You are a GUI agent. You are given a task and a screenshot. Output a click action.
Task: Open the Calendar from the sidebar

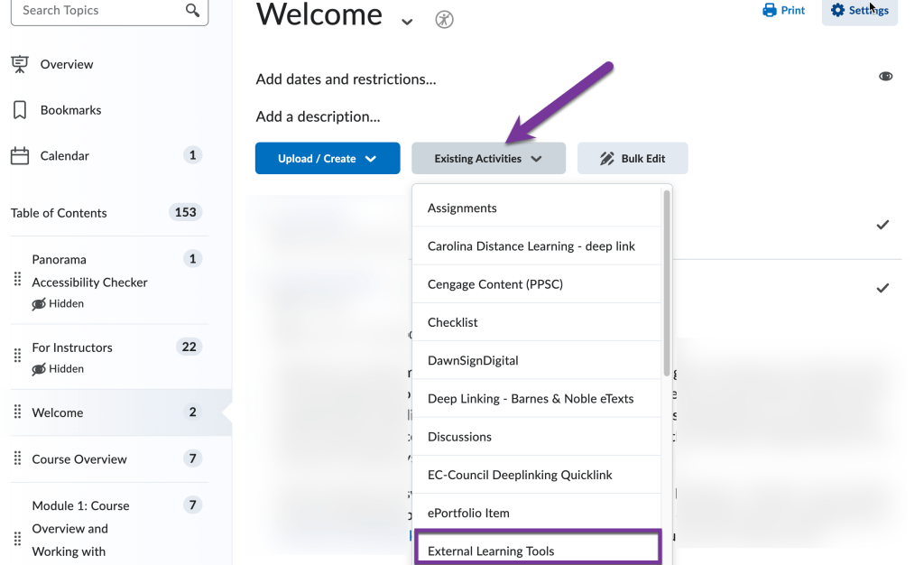(19, 154)
